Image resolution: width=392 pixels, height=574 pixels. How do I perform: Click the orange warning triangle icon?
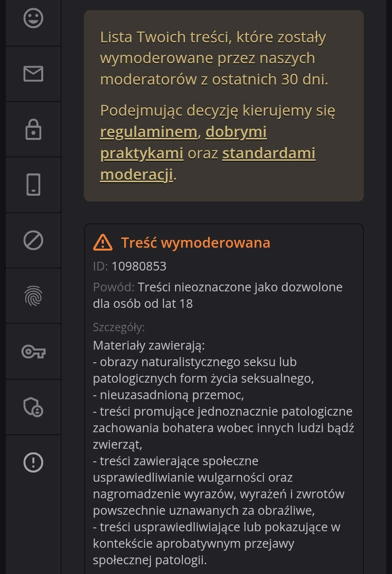102,242
